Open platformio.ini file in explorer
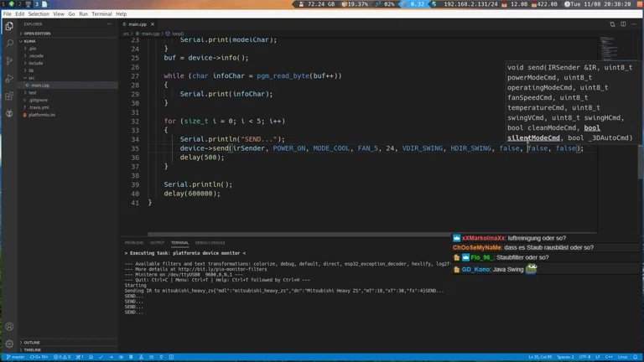Viewport: 644px width, 362px height. 42,115
